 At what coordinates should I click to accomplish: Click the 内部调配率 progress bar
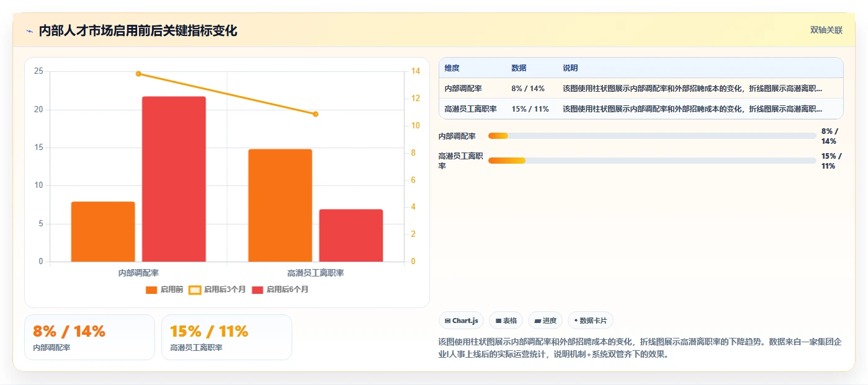(x=652, y=136)
